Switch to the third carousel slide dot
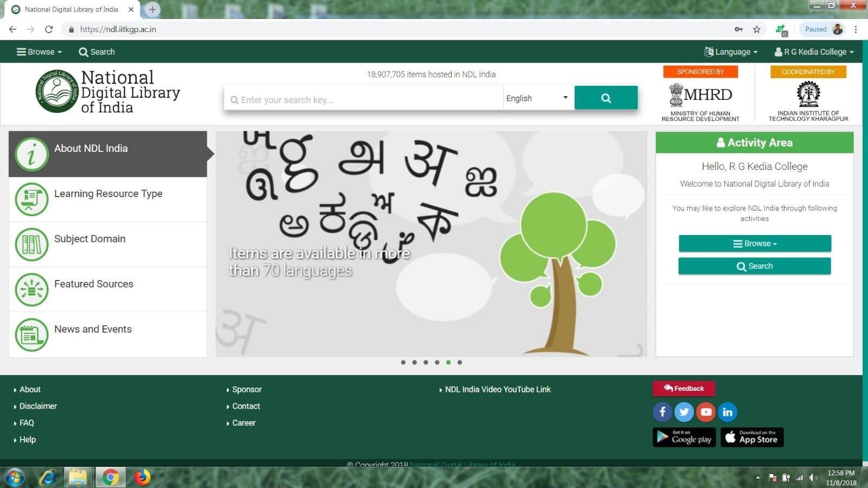This screenshot has height=488, width=868. [x=426, y=362]
